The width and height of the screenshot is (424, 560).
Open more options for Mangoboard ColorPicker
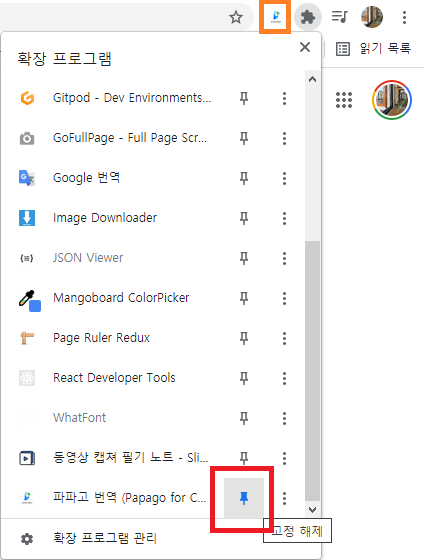point(284,298)
